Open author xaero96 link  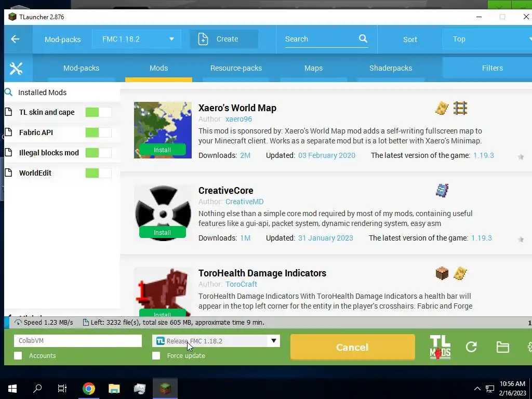(238, 119)
